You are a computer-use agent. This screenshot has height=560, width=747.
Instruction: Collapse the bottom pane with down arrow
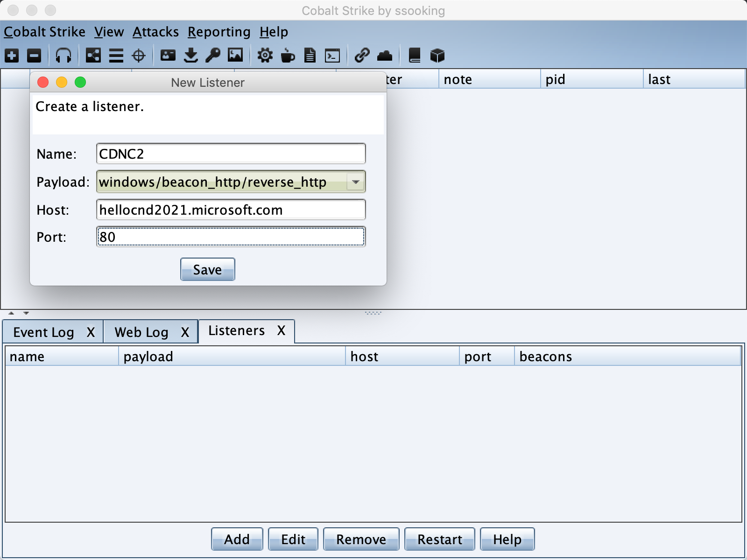(26, 313)
